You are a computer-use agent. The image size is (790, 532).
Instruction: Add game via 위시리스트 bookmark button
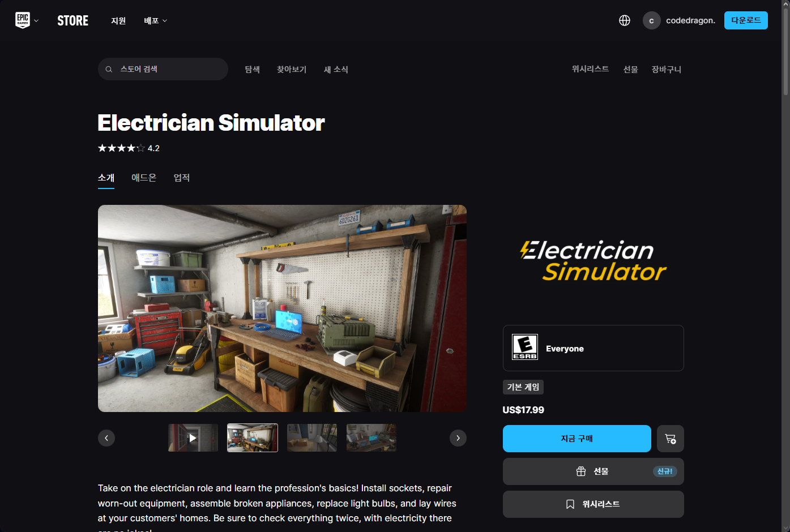pyautogui.click(x=593, y=504)
